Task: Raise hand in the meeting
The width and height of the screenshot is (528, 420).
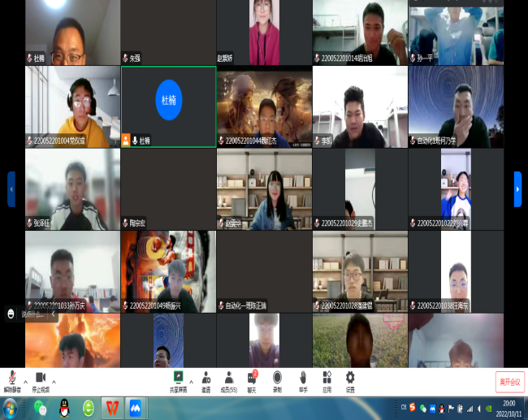Action: [x=302, y=379]
